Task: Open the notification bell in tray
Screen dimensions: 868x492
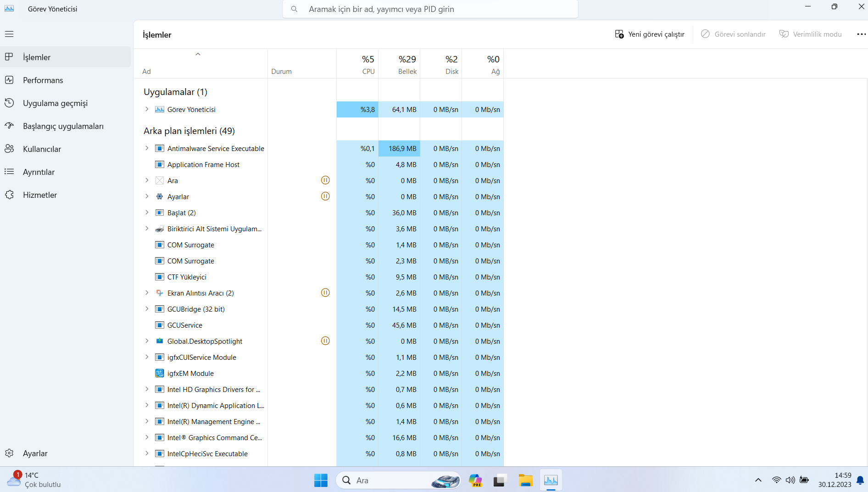Action: [x=860, y=480]
